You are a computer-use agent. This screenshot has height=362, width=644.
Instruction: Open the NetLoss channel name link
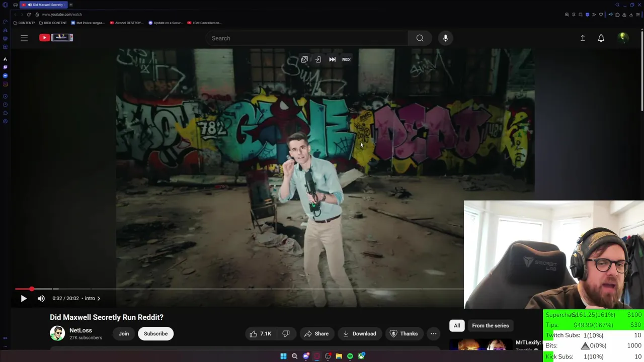click(x=80, y=330)
